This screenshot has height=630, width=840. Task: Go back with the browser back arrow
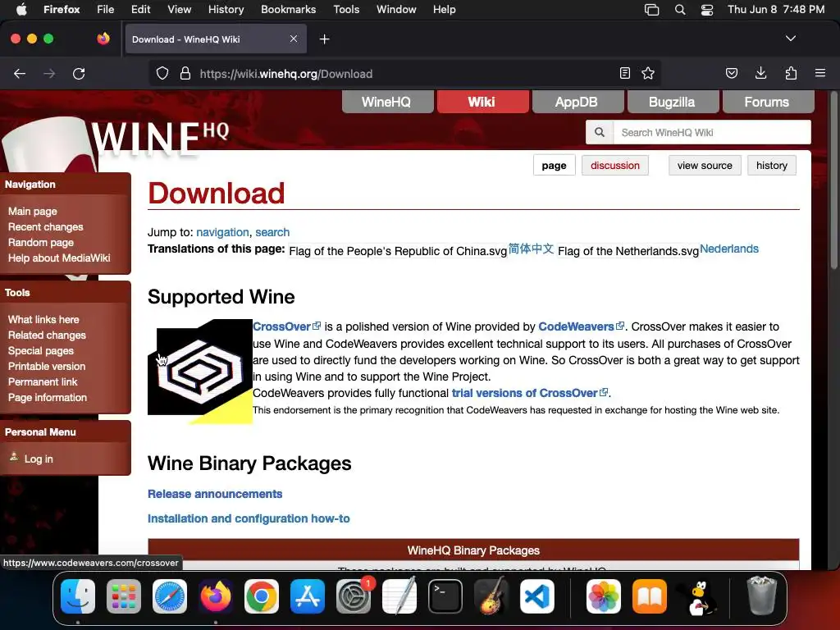[x=20, y=73]
